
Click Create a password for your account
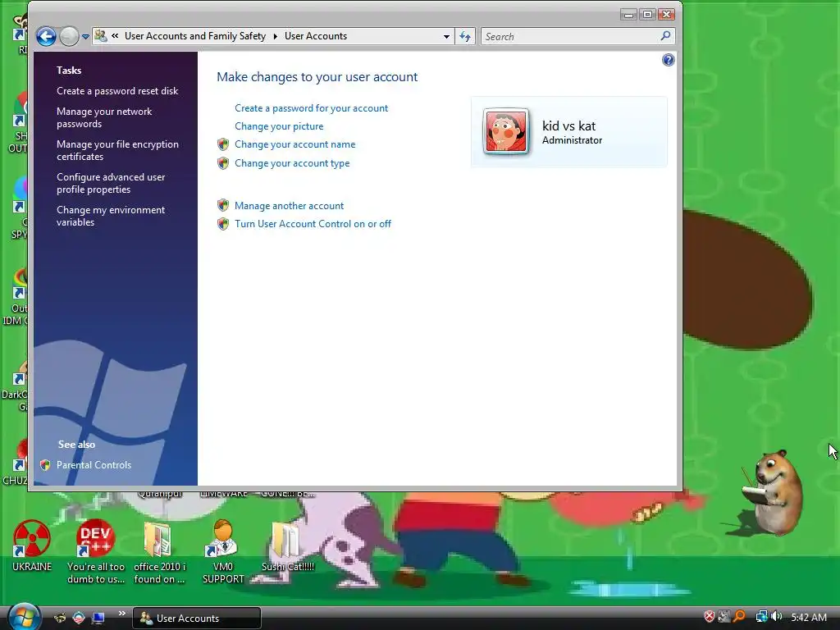(311, 108)
